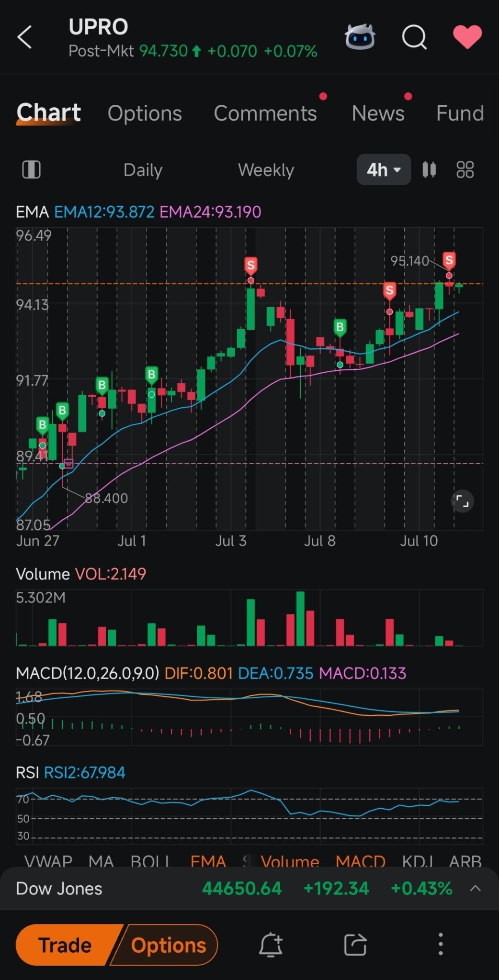Tap the sell marker near 95.140
This screenshot has width=499, height=980.
tap(449, 261)
